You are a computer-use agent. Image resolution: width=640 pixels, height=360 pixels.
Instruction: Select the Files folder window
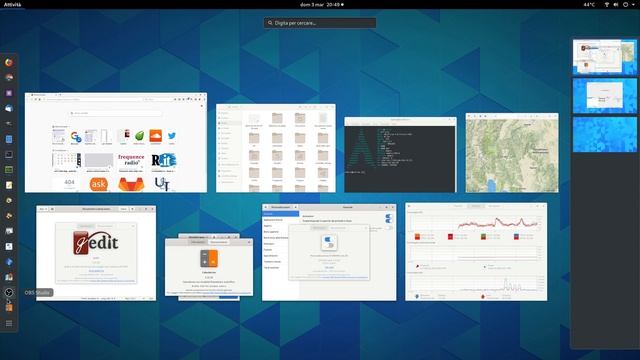click(276, 148)
